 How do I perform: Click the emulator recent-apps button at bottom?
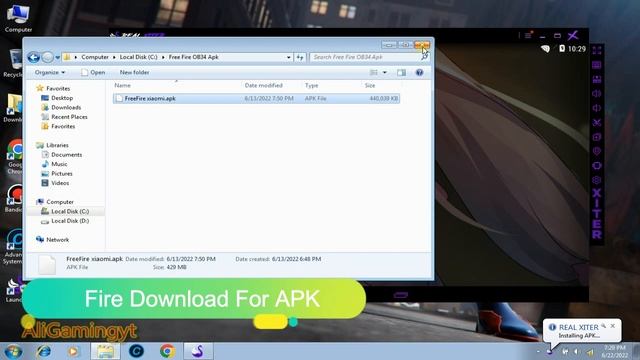click(x=401, y=295)
